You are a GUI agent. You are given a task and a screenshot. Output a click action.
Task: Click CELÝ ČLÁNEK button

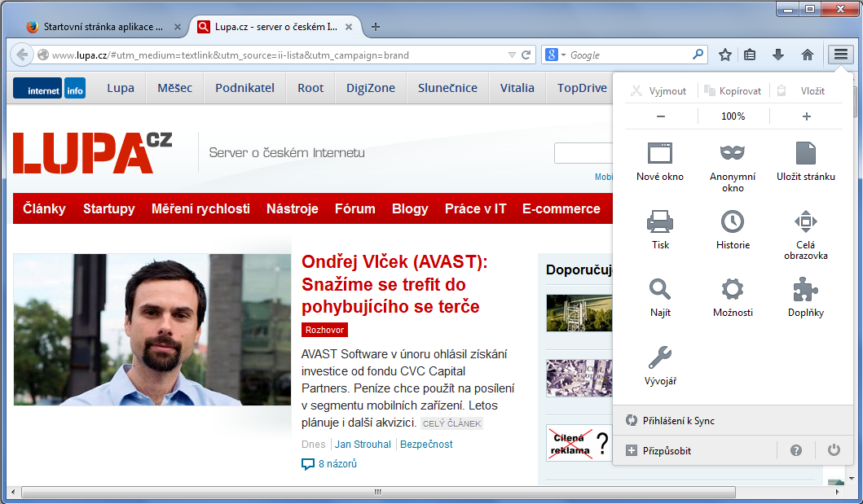[451, 423]
